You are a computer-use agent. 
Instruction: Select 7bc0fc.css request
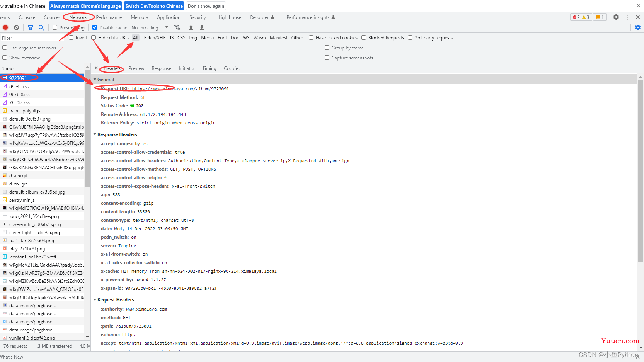click(x=42, y=102)
